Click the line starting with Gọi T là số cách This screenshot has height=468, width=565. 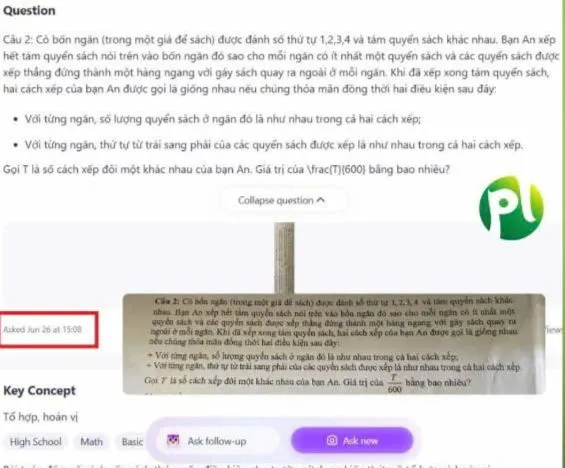(227, 169)
